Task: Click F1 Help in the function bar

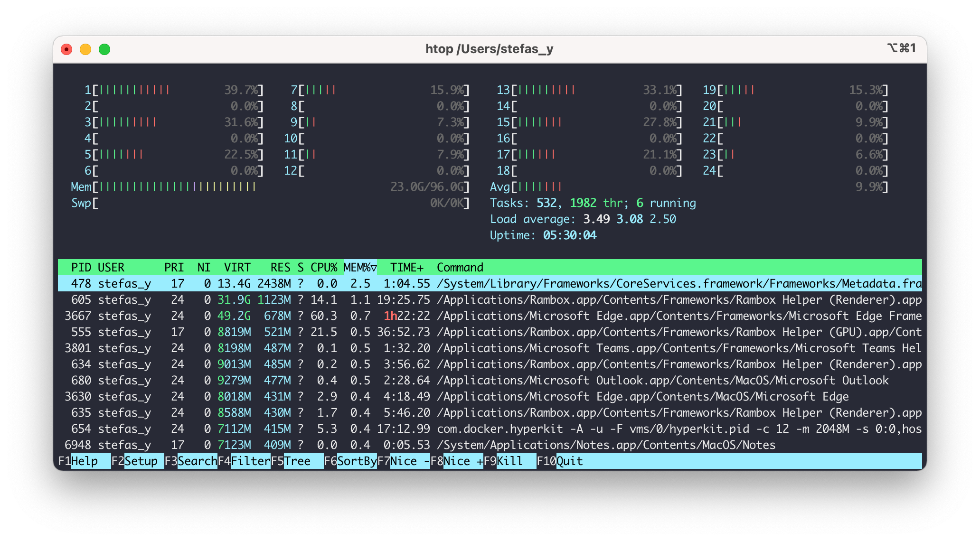Action: point(78,461)
